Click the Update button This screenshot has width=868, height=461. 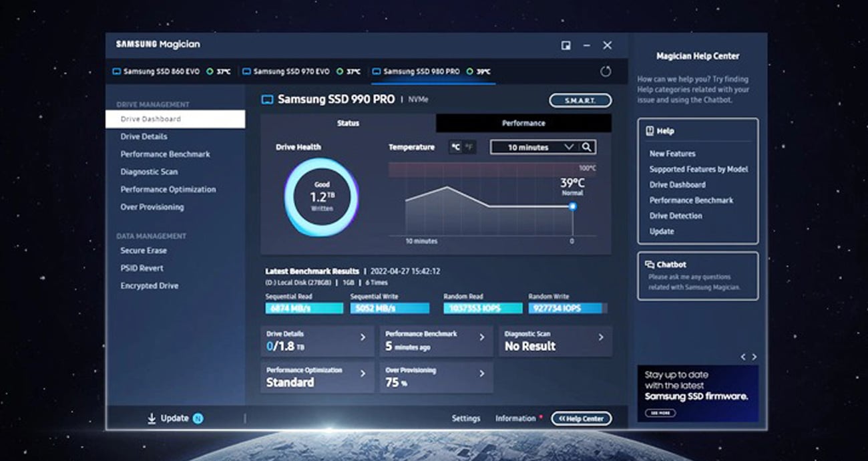pos(174,418)
